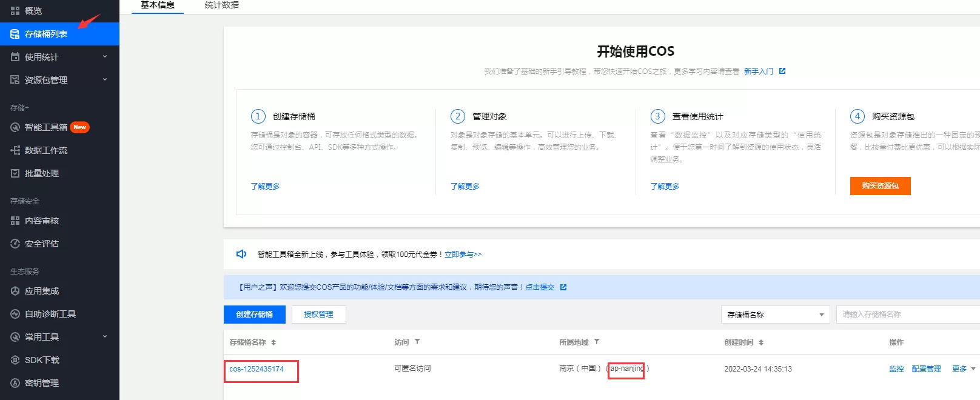Click the 点击提交 feedback link
This screenshot has width=980, height=400.
coord(540,287)
